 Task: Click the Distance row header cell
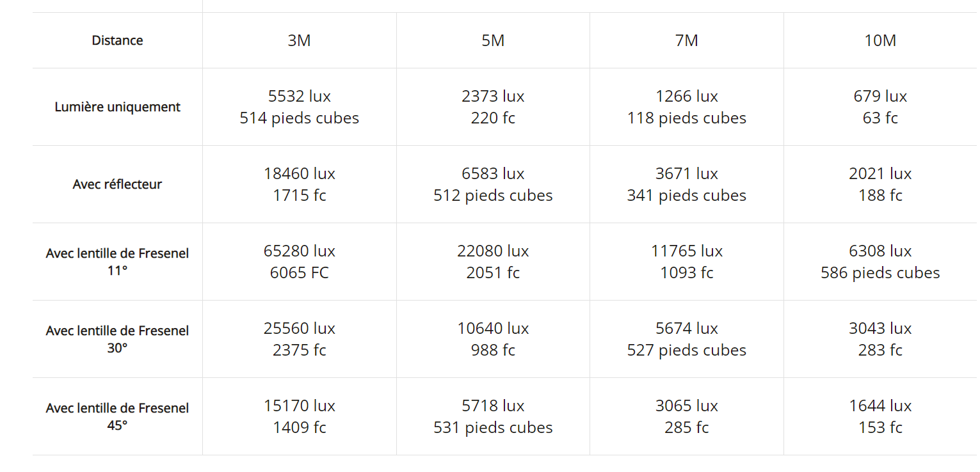[x=117, y=40]
